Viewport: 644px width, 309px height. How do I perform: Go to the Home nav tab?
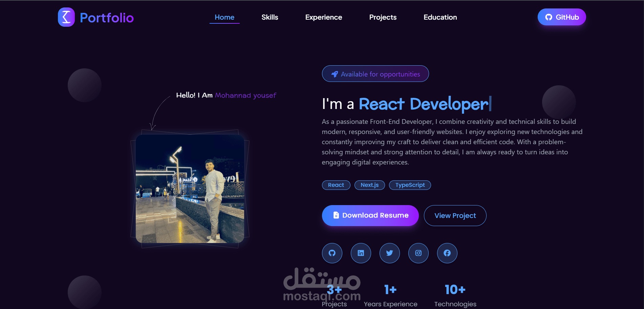point(224,17)
